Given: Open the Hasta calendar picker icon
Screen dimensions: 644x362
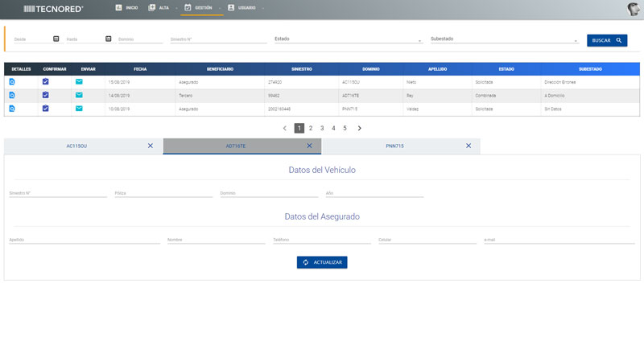Looking at the screenshot, I should [108, 39].
